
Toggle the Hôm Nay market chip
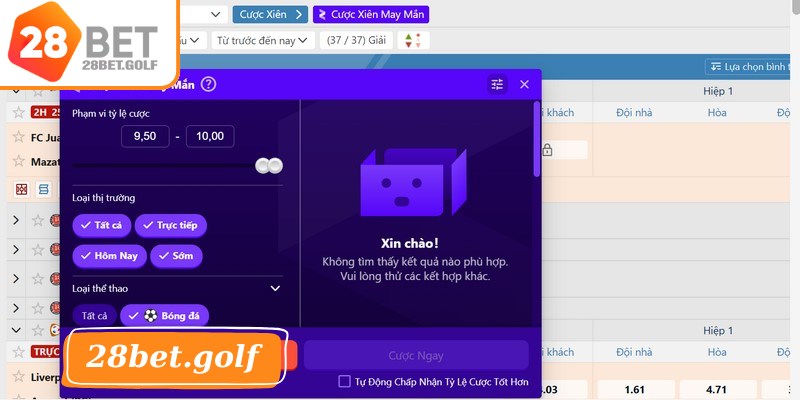tap(109, 256)
